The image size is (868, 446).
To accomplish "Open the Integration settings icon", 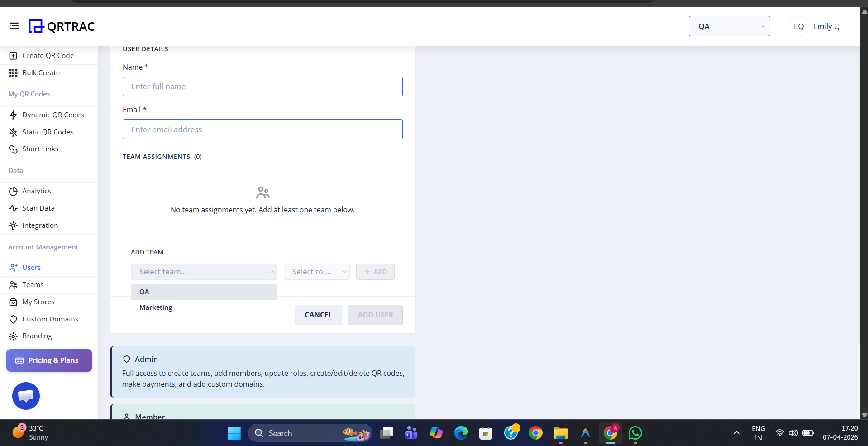I will pos(13,225).
